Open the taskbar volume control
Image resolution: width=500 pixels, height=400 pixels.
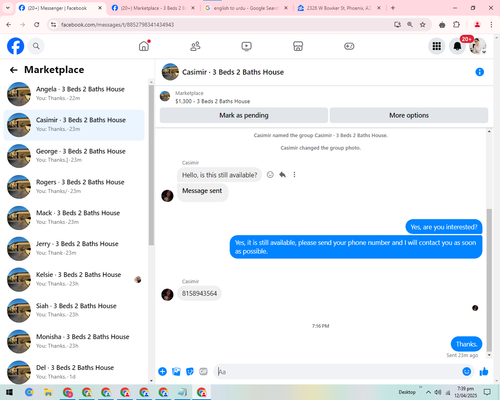tap(438, 392)
